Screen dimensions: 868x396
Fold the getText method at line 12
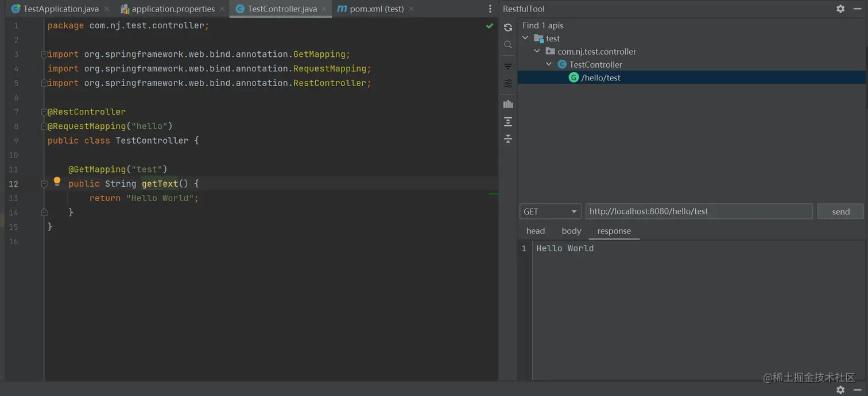point(44,184)
